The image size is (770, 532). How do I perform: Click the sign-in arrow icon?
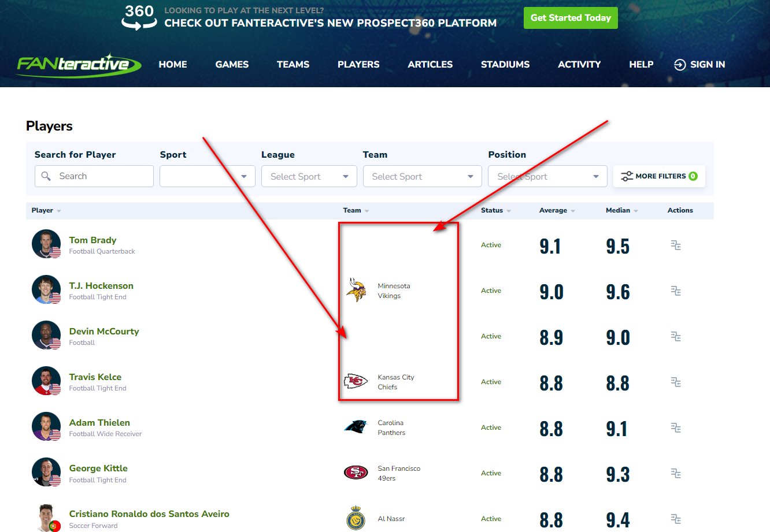680,65
